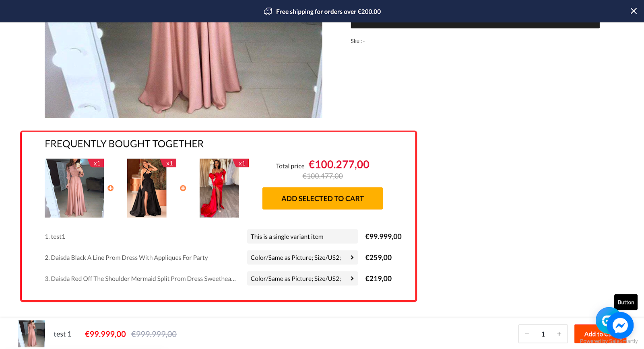Click the orange plus icon after pink dress
This screenshot has height=349, width=644.
111,188
